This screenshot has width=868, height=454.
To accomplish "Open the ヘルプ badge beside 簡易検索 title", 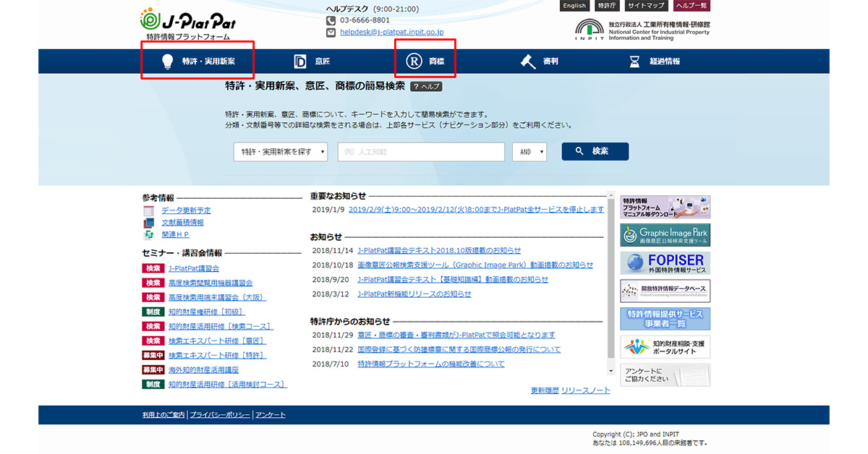I will (x=426, y=86).
